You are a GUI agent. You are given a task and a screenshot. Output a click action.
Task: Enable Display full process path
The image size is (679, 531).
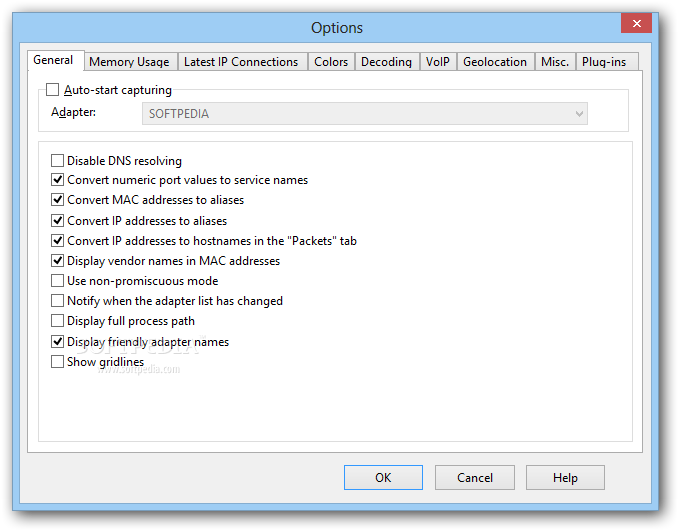coord(57,321)
